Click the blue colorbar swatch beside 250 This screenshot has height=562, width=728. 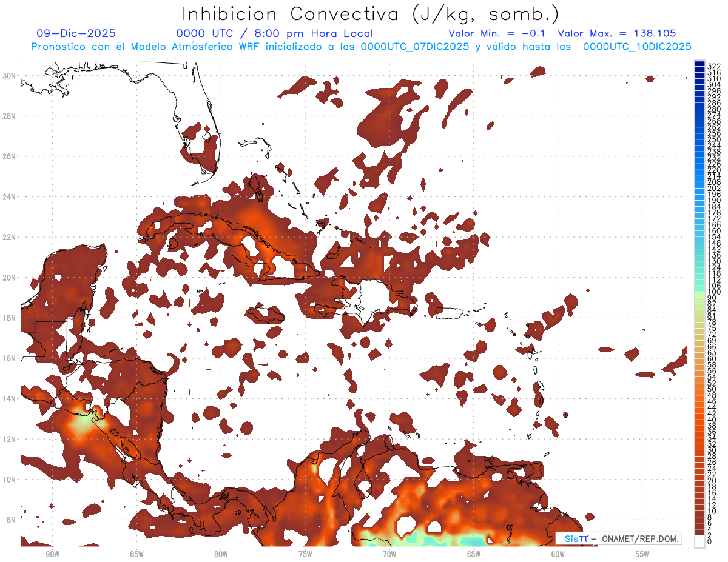[700, 136]
